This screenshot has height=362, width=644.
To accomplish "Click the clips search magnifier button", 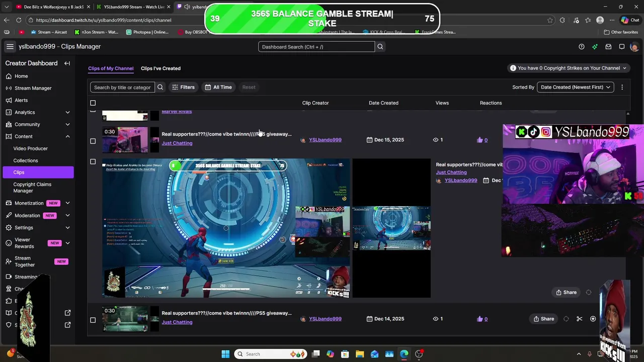I will (160, 87).
